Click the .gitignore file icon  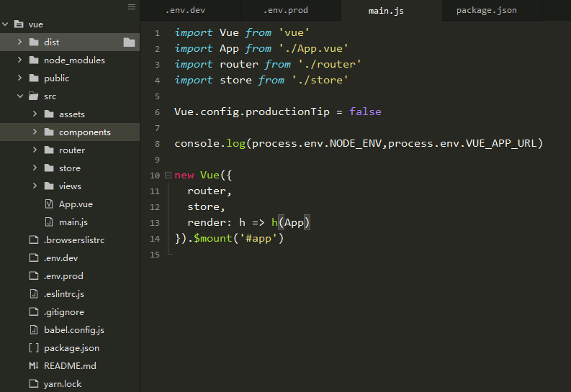click(x=34, y=312)
